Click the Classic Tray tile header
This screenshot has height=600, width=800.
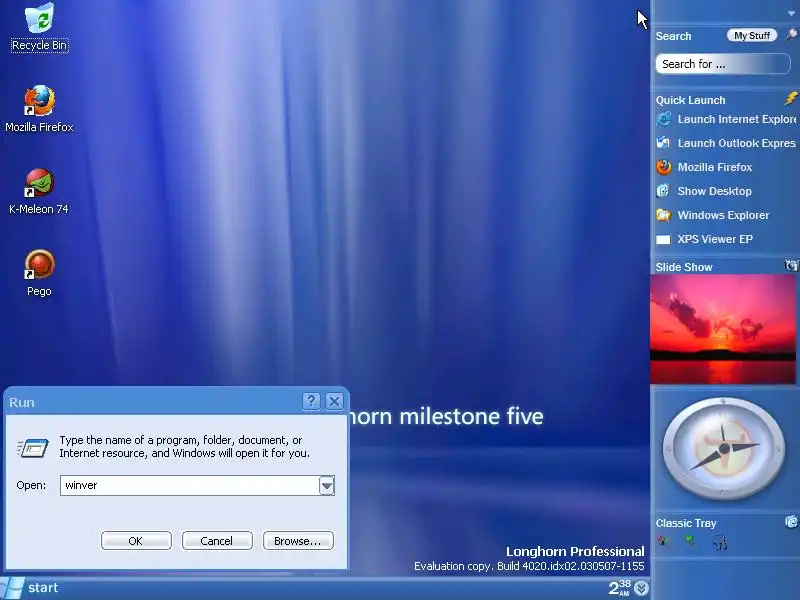[686, 523]
